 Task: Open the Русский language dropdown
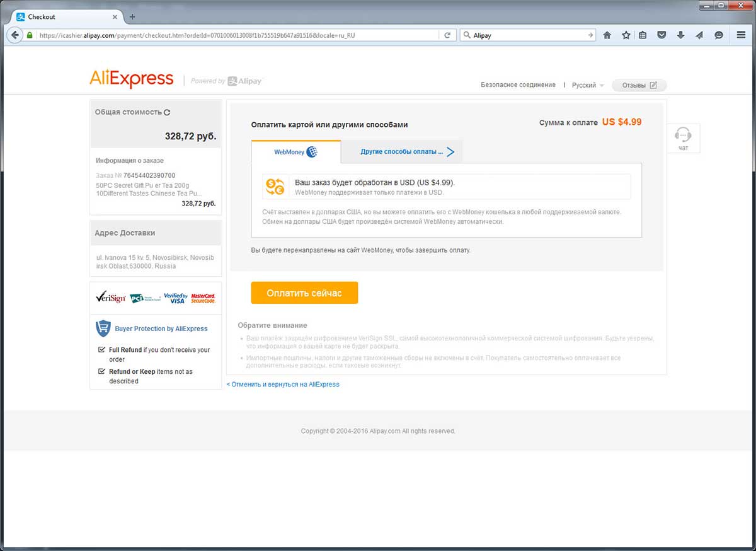tap(588, 85)
